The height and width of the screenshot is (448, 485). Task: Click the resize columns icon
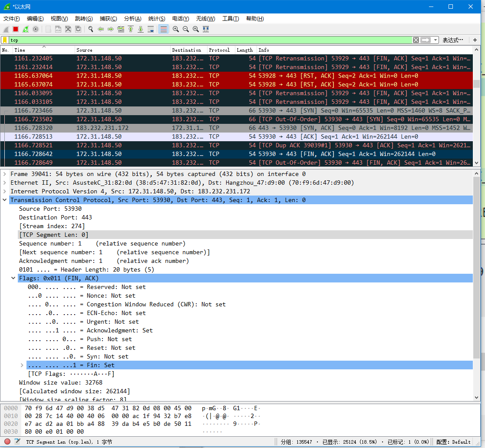point(206,29)
